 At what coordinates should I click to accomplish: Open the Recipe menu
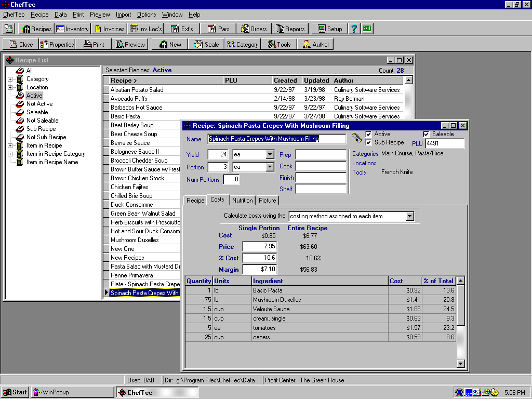coord(39,15)
